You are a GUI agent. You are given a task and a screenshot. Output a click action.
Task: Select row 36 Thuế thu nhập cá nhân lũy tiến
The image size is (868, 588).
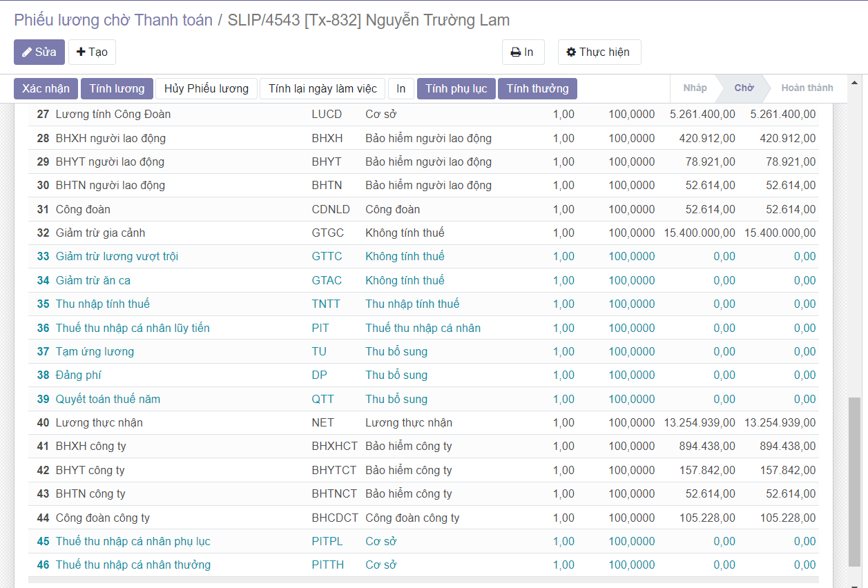133,328
